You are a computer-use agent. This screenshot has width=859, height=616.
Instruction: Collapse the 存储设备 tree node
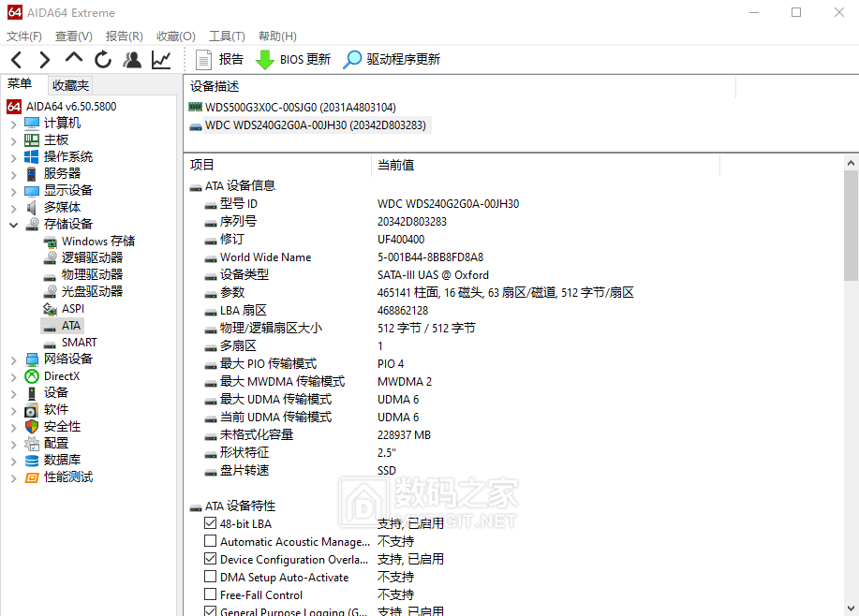(x=14, y=225)
